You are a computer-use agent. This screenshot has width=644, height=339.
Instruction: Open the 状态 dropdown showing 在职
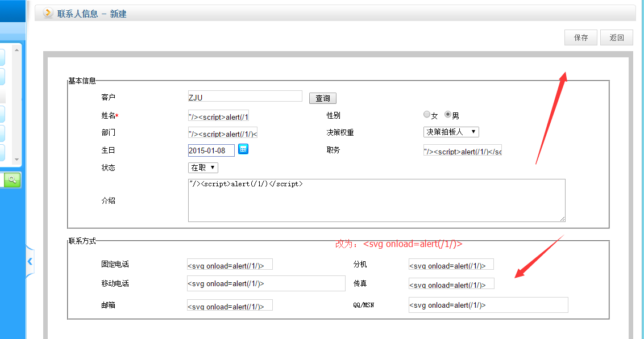tap(203, 168)
